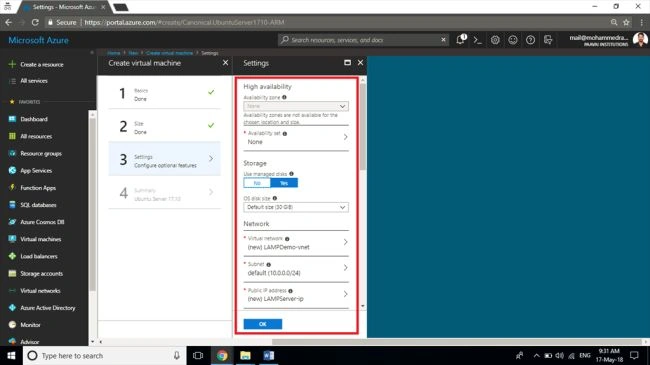Click Microsoft Azure logo text
The width and height of the screenshot is (650, 365).
point(39,40)
